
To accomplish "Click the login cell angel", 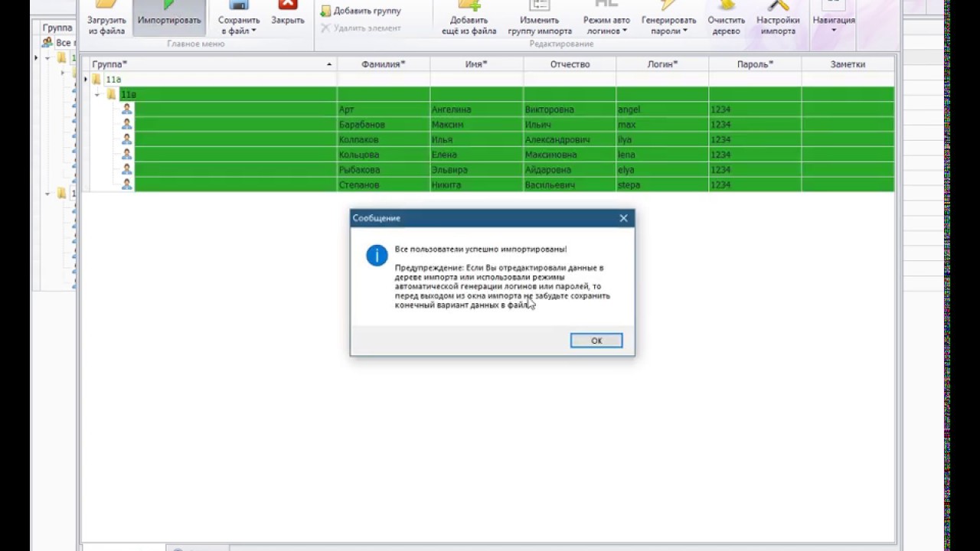I will (662, 109).
